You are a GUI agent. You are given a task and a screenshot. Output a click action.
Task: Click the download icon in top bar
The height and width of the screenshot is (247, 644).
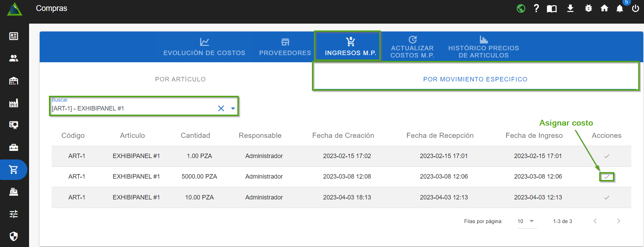click(x=570, y=9)
